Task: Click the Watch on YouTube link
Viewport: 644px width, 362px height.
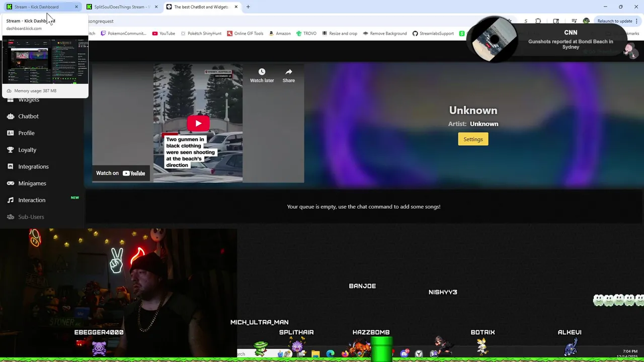Action: tap(121, 173)
